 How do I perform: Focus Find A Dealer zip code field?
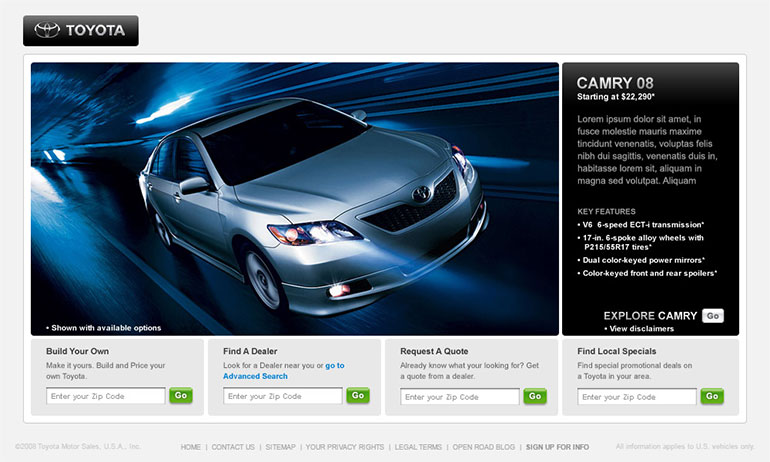click(282, 396)
